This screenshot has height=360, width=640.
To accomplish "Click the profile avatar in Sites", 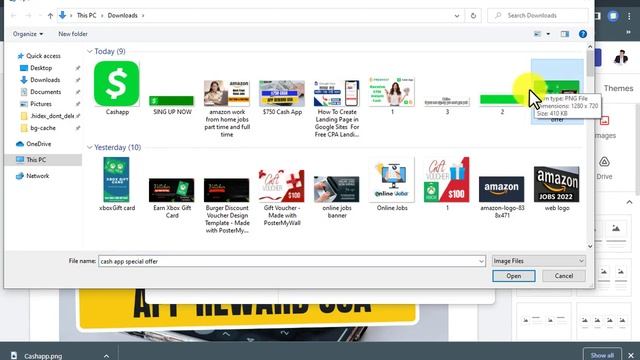I will pyautogui.click(x=621, y=58).
